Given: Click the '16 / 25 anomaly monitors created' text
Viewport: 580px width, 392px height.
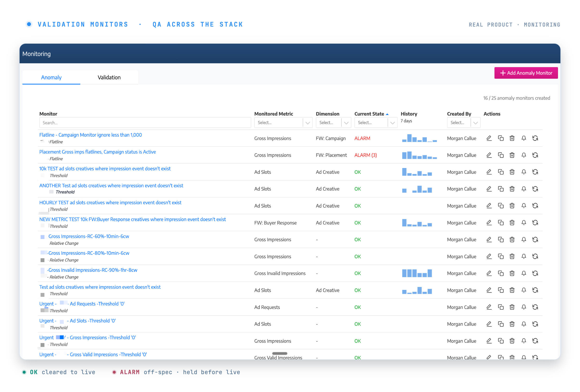Looking at the screenshot, I should [x=516, y=98].
